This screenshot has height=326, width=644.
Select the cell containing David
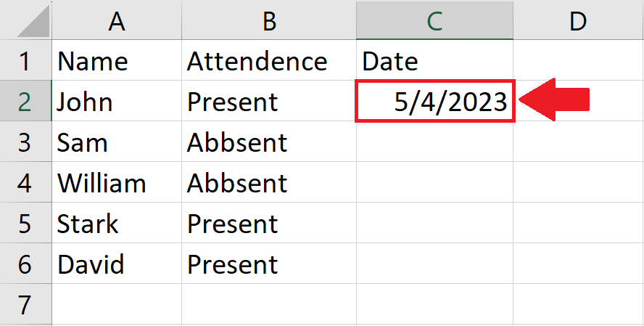click(x=117, y=264)
